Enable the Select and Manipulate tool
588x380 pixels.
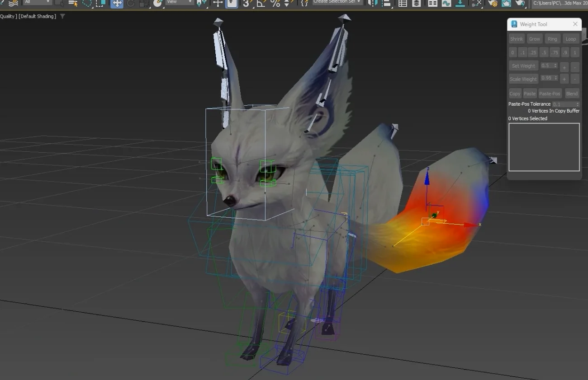pos(218,3)
